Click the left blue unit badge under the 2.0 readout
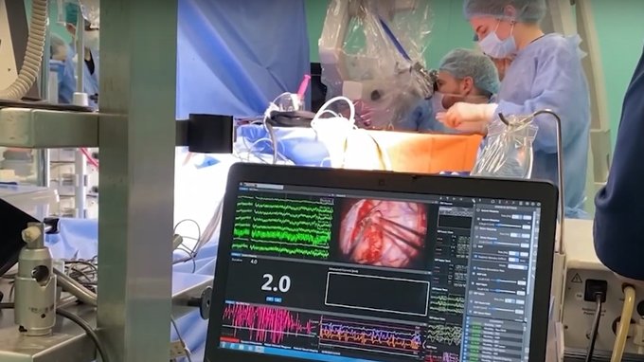This screenshot has width=644, height=362. click(270, 299)
